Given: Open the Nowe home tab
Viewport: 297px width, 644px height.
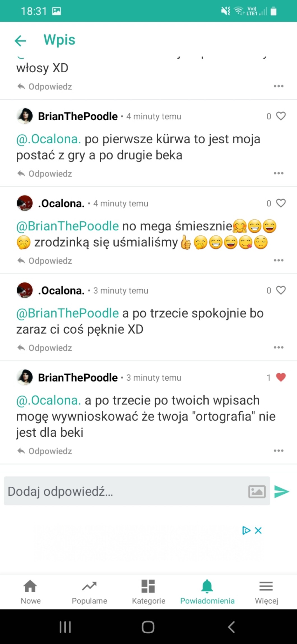Looking at the screenshot, I should point(31,592).
